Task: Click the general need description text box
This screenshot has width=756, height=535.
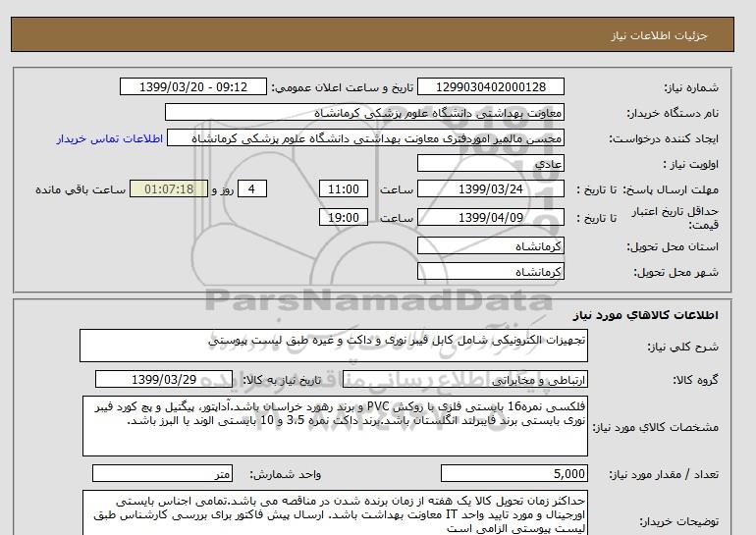Action: click(334, 346)
